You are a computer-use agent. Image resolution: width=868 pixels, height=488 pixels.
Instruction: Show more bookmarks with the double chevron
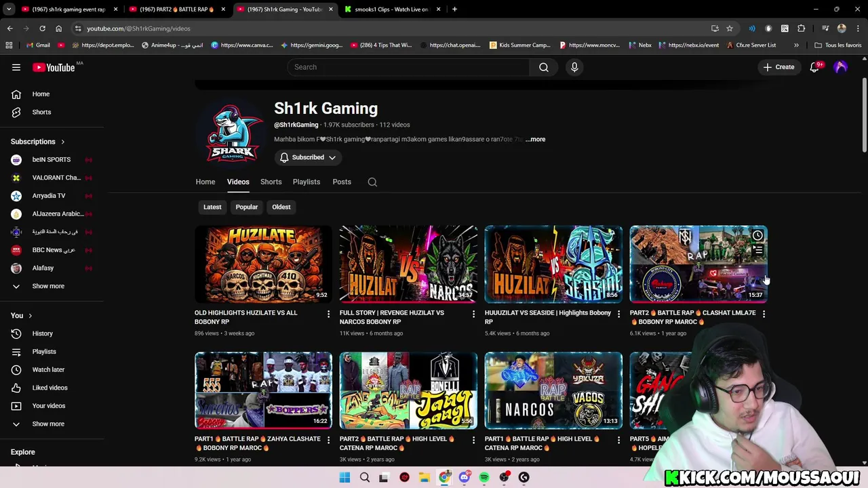tap(796, 45)
